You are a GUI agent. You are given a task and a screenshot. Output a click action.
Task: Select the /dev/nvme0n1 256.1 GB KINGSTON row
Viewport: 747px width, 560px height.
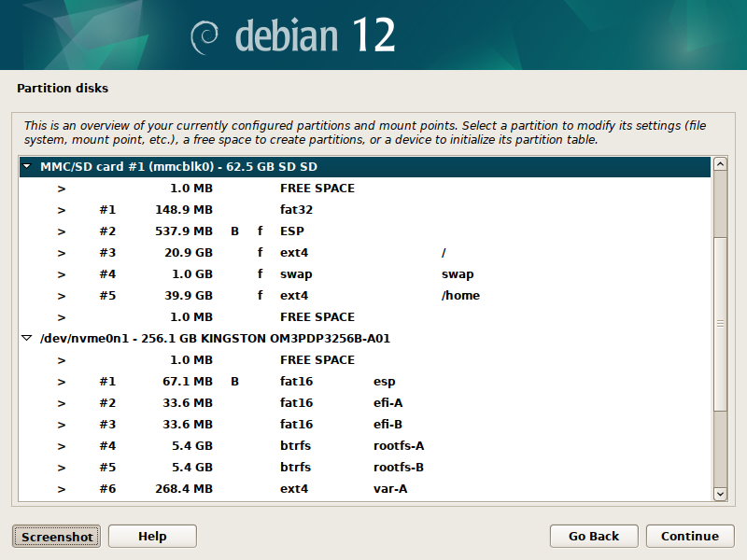click(x=365, y=338)
